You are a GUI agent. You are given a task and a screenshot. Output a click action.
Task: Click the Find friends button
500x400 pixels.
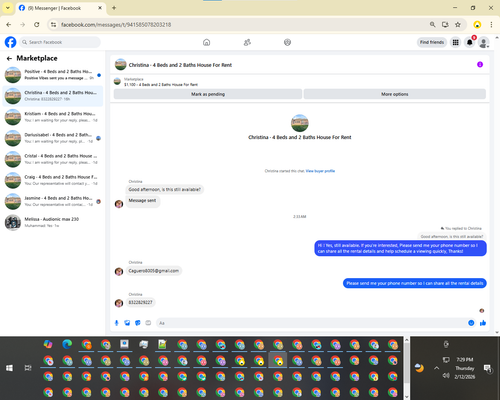click(x=432, y=42)
